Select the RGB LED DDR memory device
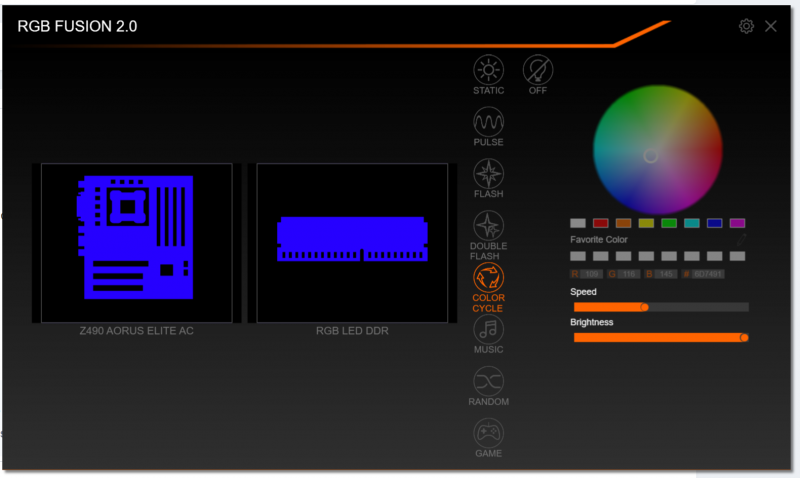This screenshot has height=478, width=800. (x=352, y=243)
